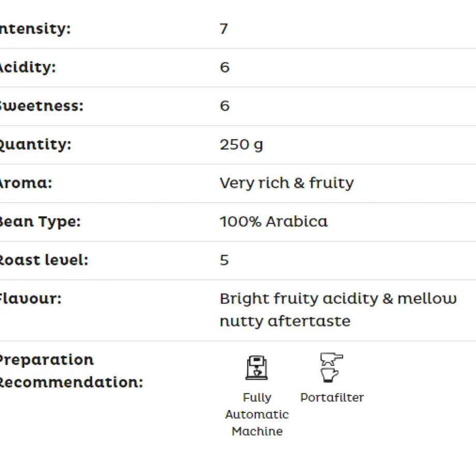Click the Acidity row label
The height and width of the screenshot is (476, 476).
[x=28, y=67]
